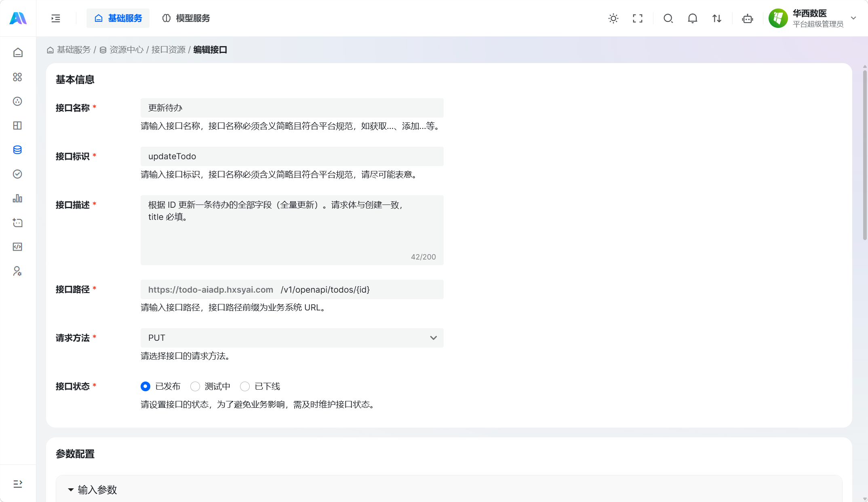
Task: Switch to 基础服务 top tab
Action: [x=118, y=18]
